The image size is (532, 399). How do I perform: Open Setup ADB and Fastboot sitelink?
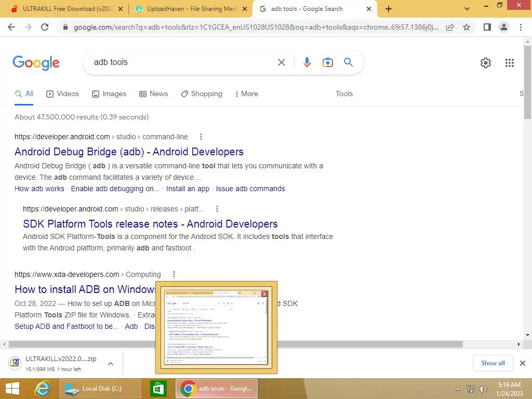tap(66, 326)
